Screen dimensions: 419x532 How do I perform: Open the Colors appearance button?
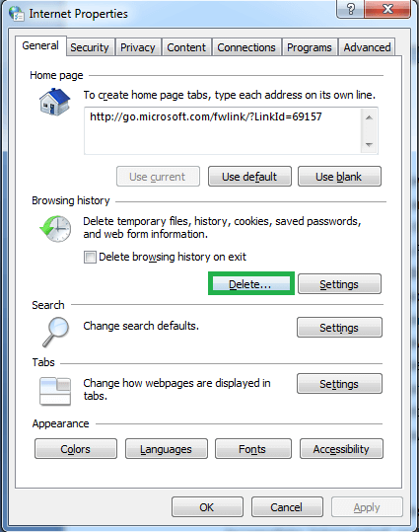(76, 449)
